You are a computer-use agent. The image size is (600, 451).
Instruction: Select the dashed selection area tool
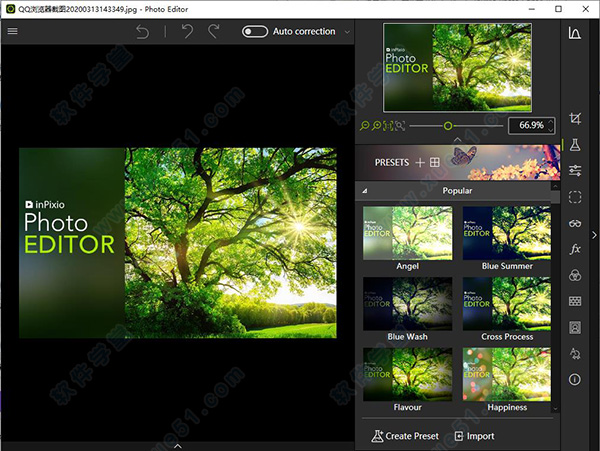click(x=575, y=197)
